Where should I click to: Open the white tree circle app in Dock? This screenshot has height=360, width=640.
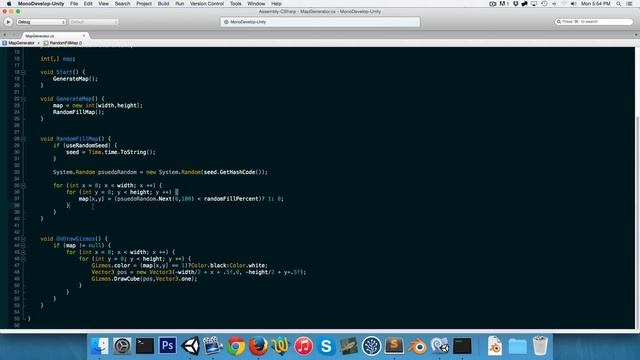coord(371,346)
